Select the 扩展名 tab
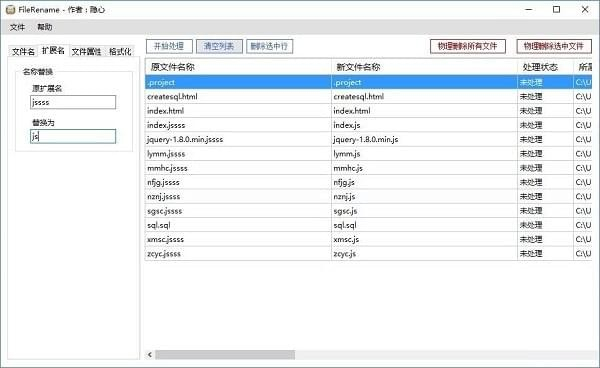This screenshot has height=368, width=600. [53, 50]
